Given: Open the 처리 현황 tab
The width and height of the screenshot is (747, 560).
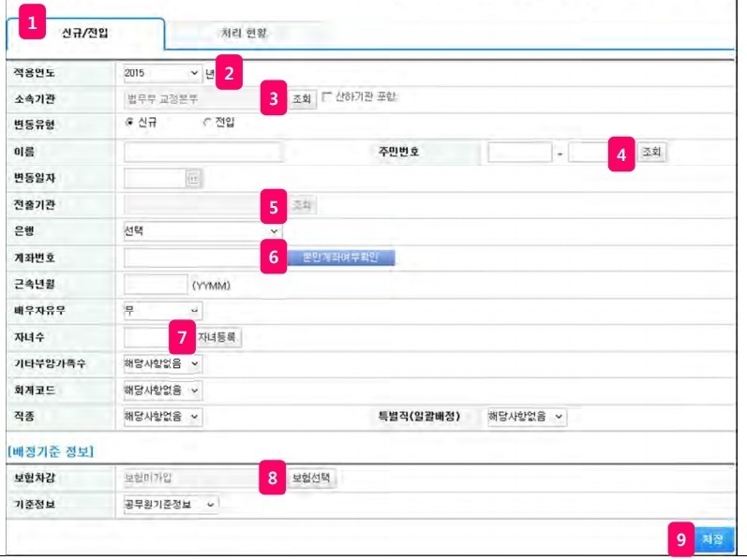Looking at the screenshot, I should click(x=244, y=33).
